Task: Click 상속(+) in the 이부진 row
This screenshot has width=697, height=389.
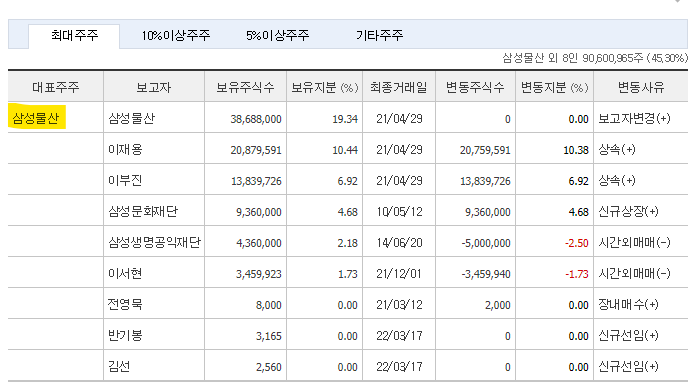Action: click(617, 180)
